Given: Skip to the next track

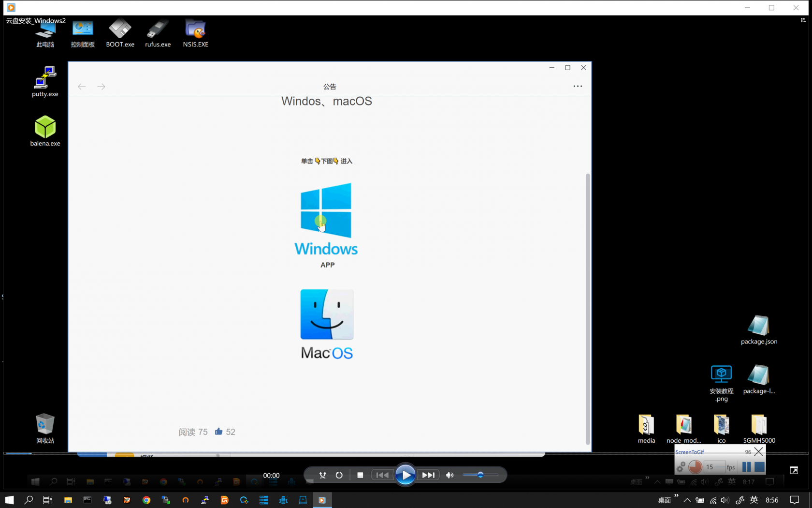Looking at the screenshot, I should coord(428,475).
